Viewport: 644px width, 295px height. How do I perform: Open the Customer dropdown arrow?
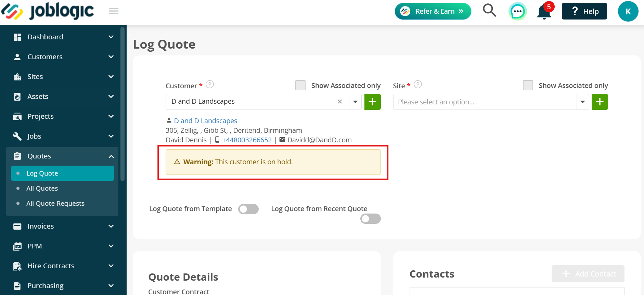click(355, 102)
